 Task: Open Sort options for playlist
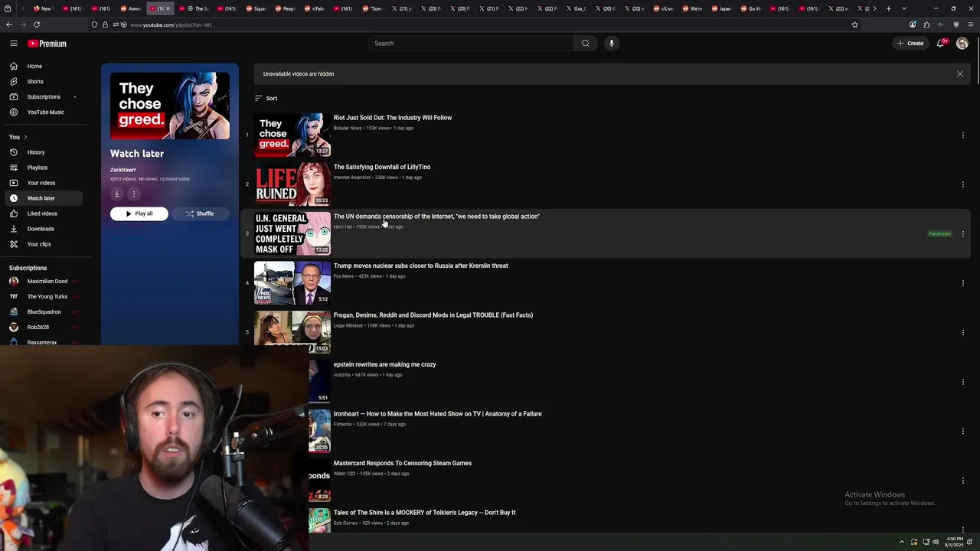click(266, 99)
